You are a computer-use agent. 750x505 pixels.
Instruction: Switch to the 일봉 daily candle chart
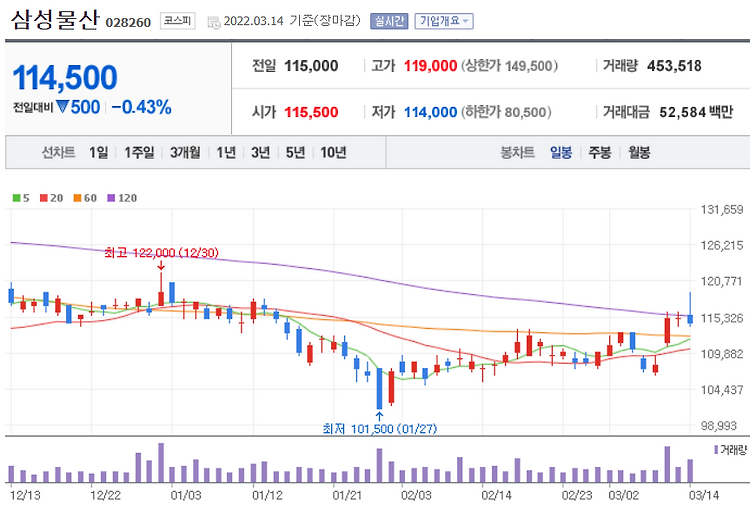[561, 153]
